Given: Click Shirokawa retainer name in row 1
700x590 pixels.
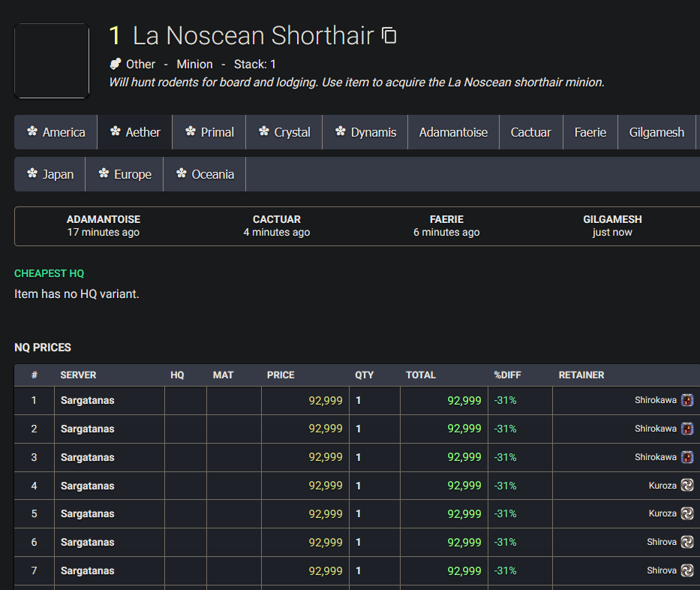Looking at the screenshot, I should tap(656, 400).
